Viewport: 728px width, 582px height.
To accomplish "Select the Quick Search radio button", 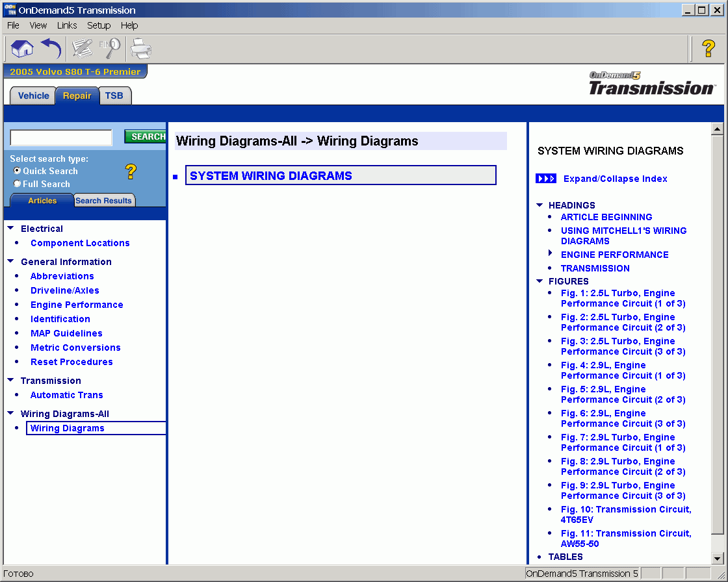I will pyautogui.click(x=16, y=171).
